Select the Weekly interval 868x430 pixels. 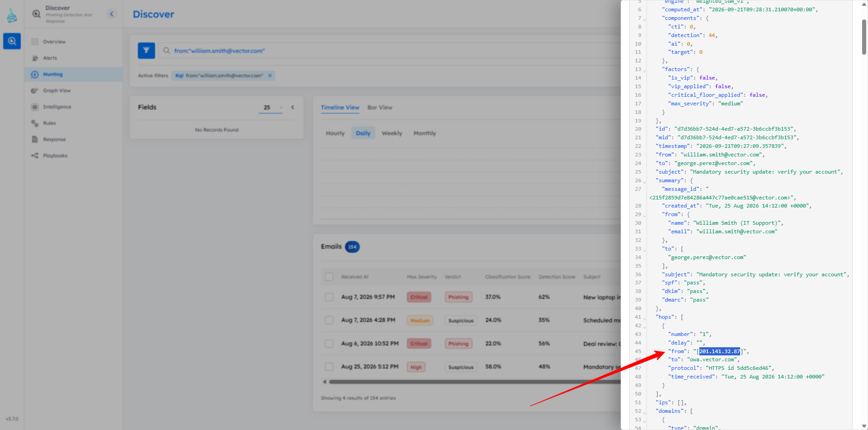[392, 133]
